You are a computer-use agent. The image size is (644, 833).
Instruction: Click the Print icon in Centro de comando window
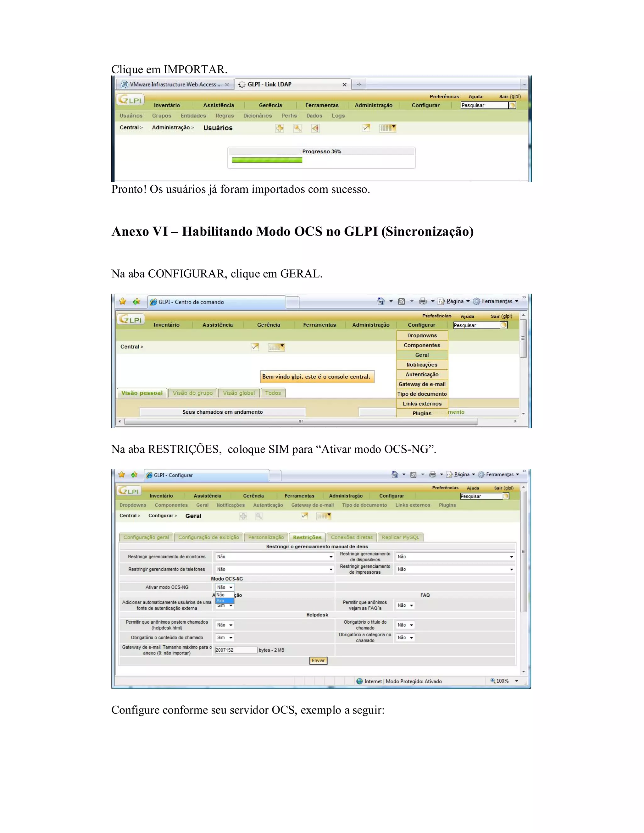tap(423, 301)
